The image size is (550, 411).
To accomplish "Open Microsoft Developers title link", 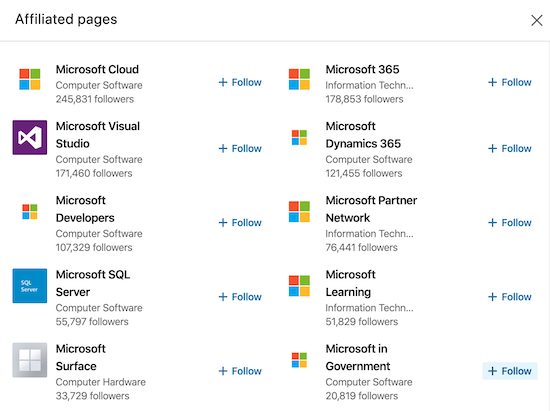I will tap(85, 209).
